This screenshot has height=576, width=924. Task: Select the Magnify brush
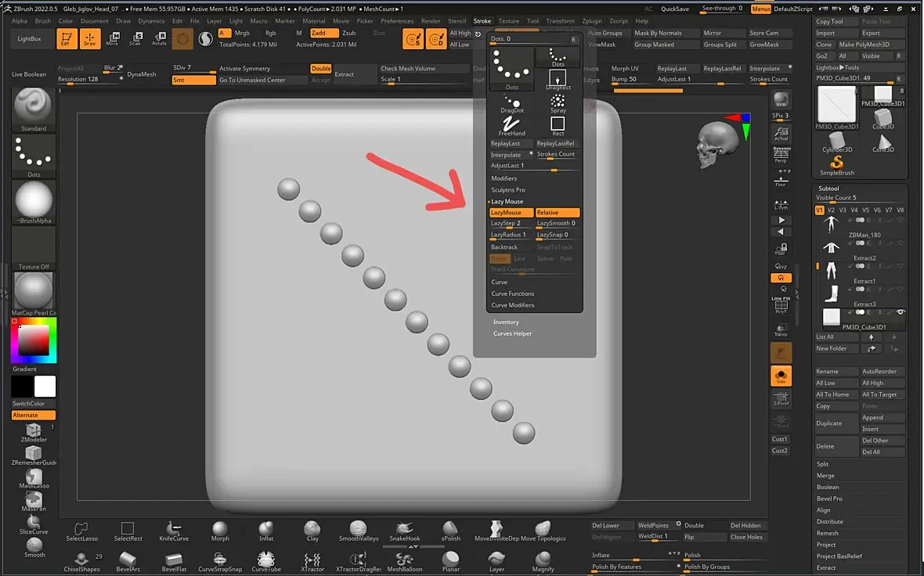(x=543, y=562)
